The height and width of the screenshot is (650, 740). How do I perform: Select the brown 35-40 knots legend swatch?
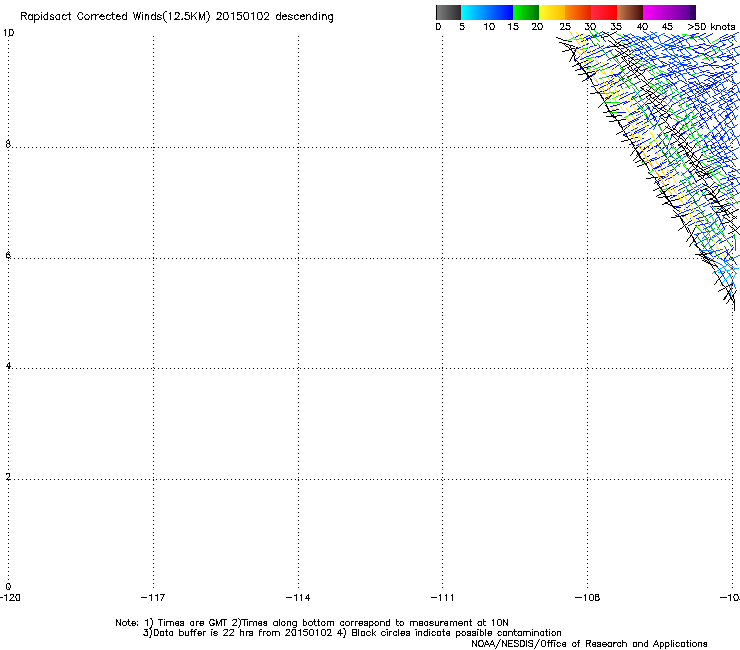pyautogui.click(x=630, y=12)
